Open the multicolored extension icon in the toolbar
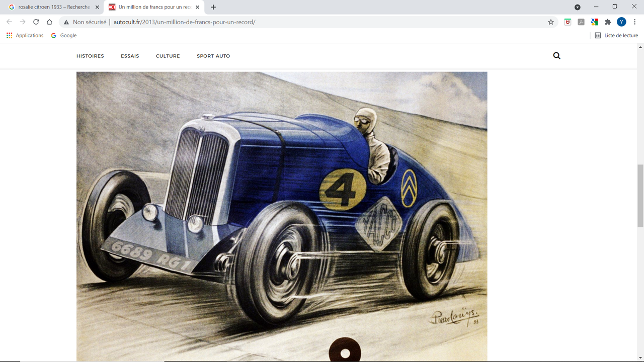 point(594,22)
